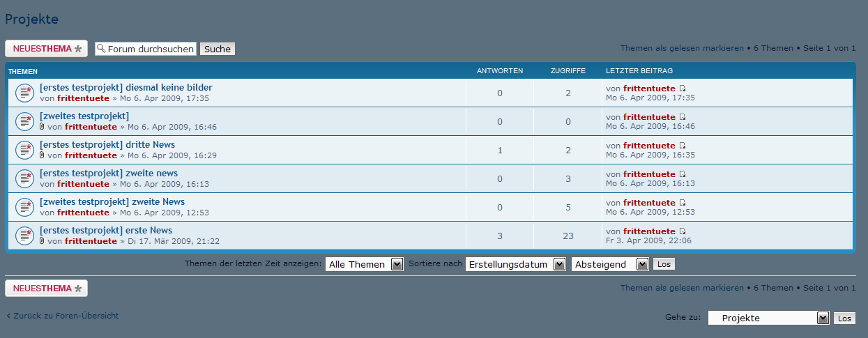
Task: Click 'Los' button next to sort options
Action: point(664,264)
